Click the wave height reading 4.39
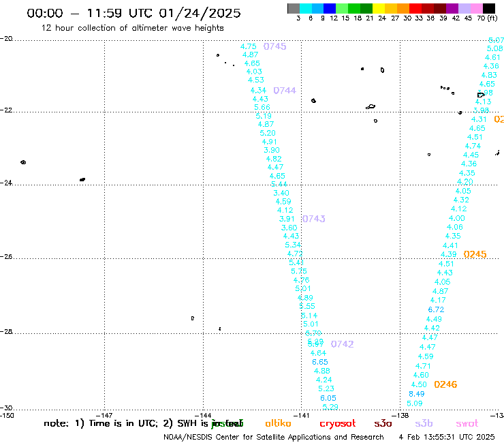This screenshot has width=504, height=443. click(448, 254)
